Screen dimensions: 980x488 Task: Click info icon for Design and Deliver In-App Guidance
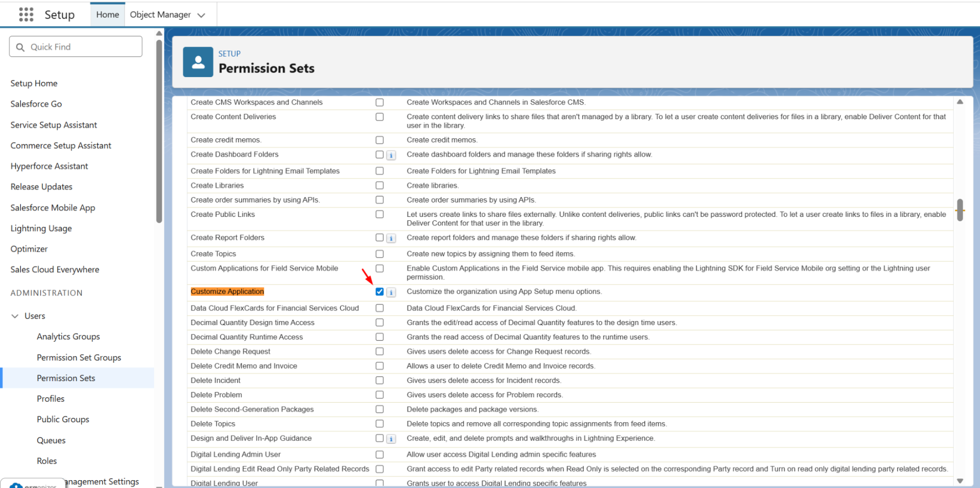pyautogui.click(x=391, y=439)
